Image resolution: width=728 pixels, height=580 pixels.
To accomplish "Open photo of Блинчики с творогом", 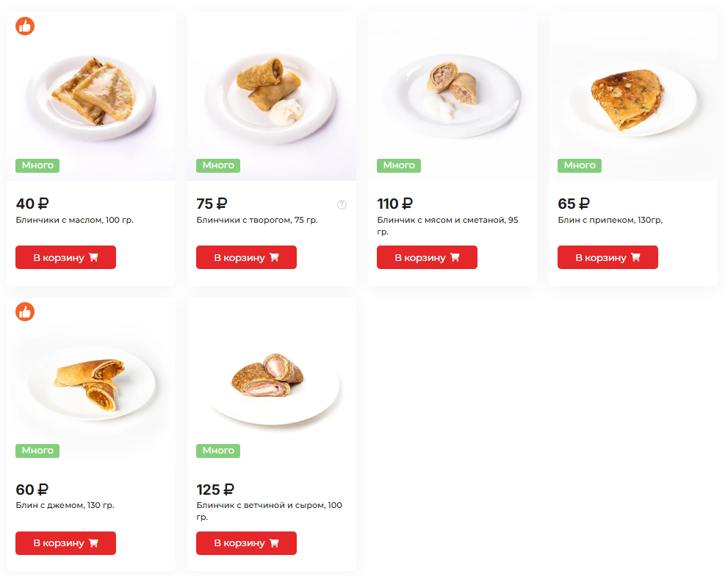I will [x=272, y=92].
